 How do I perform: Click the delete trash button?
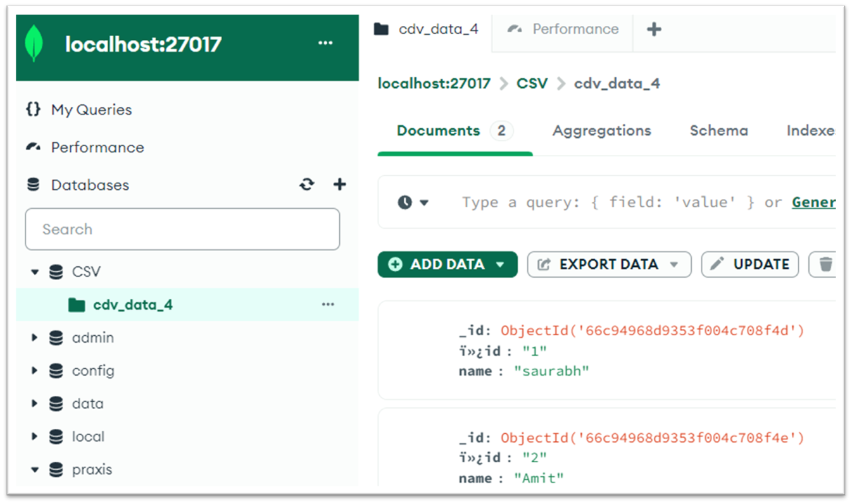coord(824,264)
